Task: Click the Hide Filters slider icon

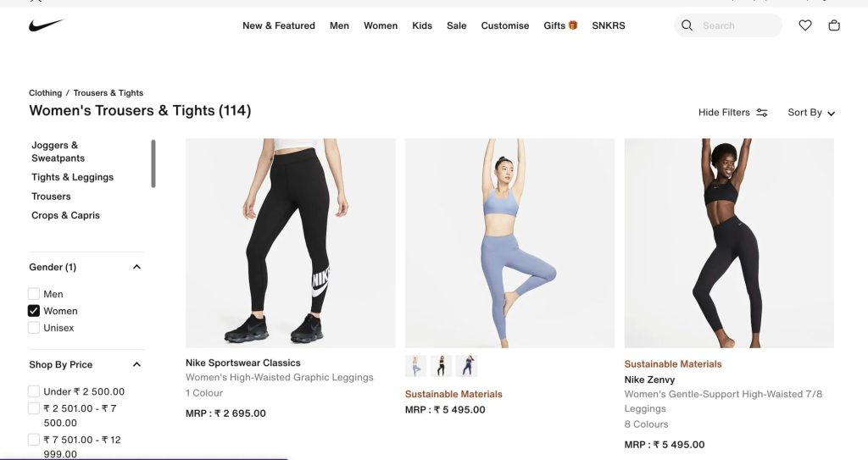Action: tap(762, 113)
